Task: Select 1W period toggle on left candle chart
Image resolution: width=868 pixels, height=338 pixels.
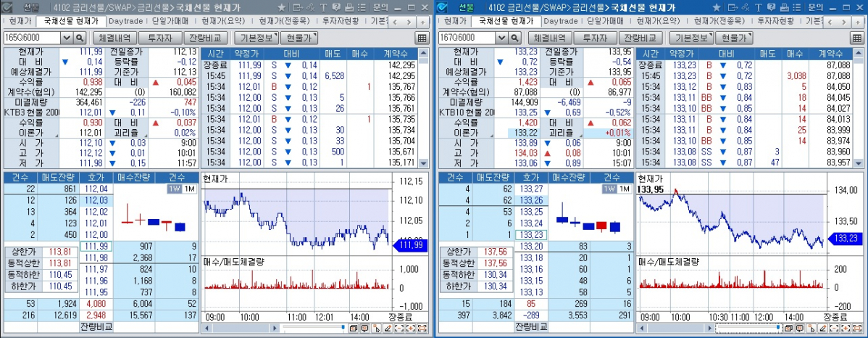Action: click(175, 189)
